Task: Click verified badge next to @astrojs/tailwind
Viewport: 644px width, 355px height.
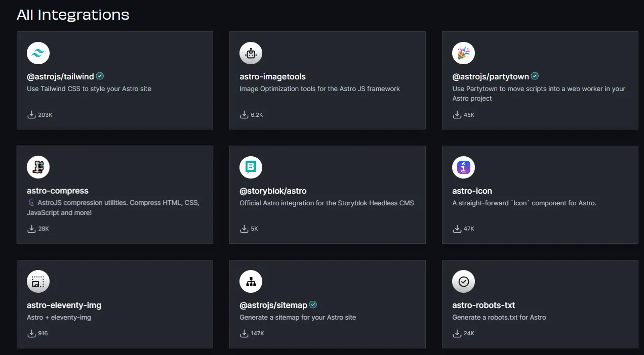Action: coord(100,76)
